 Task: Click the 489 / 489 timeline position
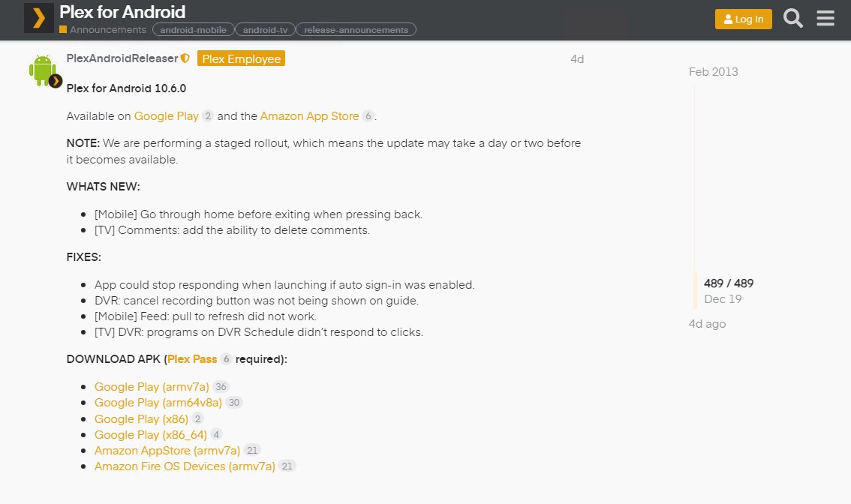coord(729,283)
